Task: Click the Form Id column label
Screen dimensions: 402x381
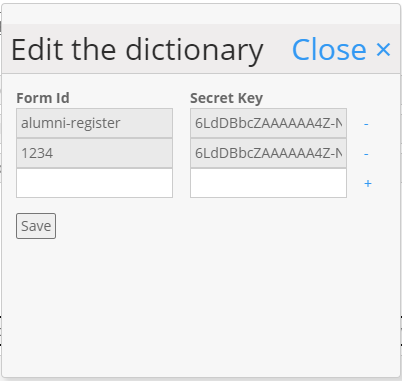Action: point(43,98)
